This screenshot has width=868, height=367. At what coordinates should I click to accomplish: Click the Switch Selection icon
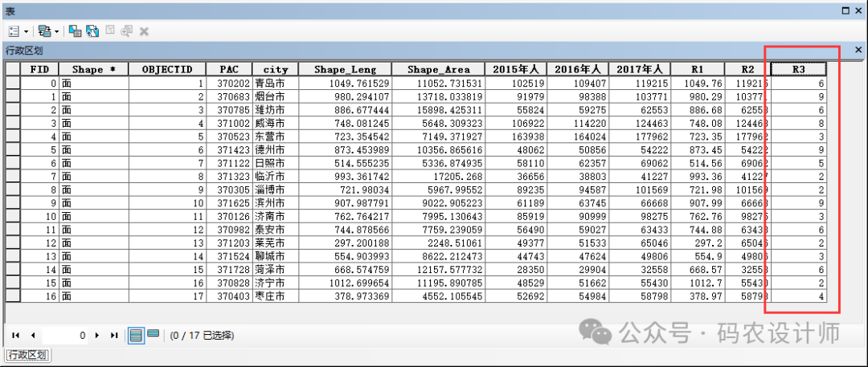[92, 31]
